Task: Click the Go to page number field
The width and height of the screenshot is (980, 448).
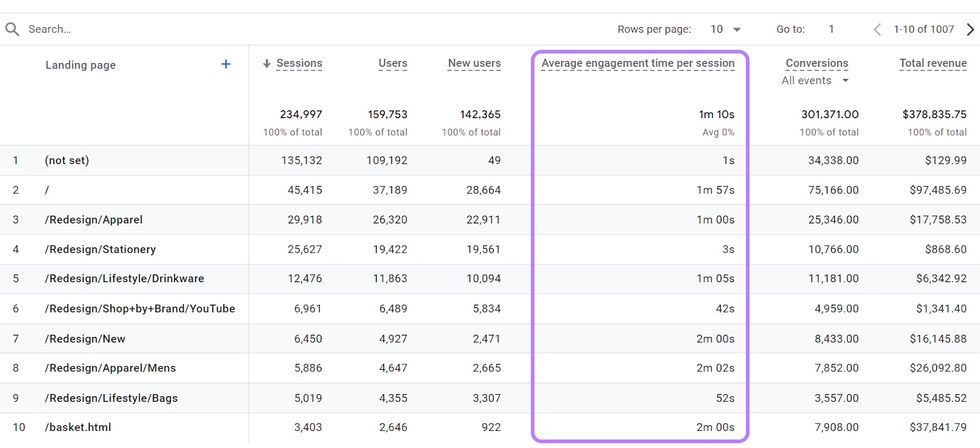Action: pos(831,29)
